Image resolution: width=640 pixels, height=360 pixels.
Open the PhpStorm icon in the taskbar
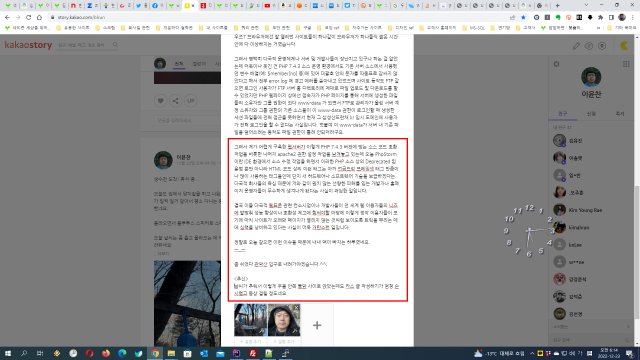(236, 353)
